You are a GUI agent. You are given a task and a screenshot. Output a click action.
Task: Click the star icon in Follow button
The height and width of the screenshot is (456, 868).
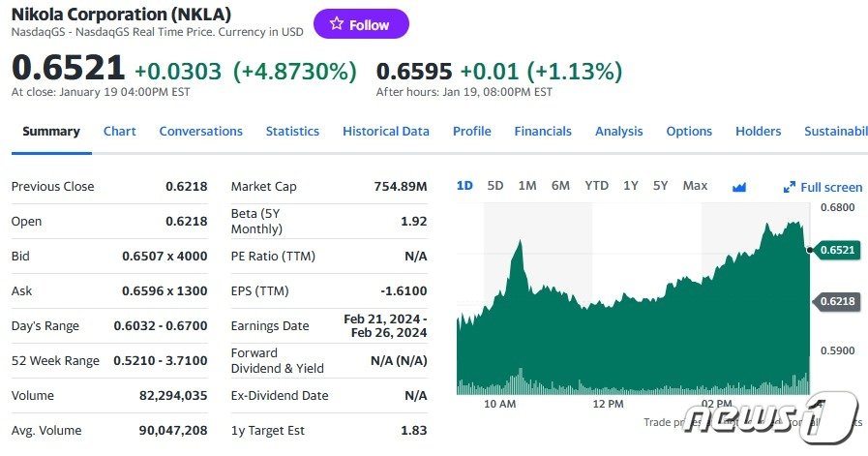(337, 24)
